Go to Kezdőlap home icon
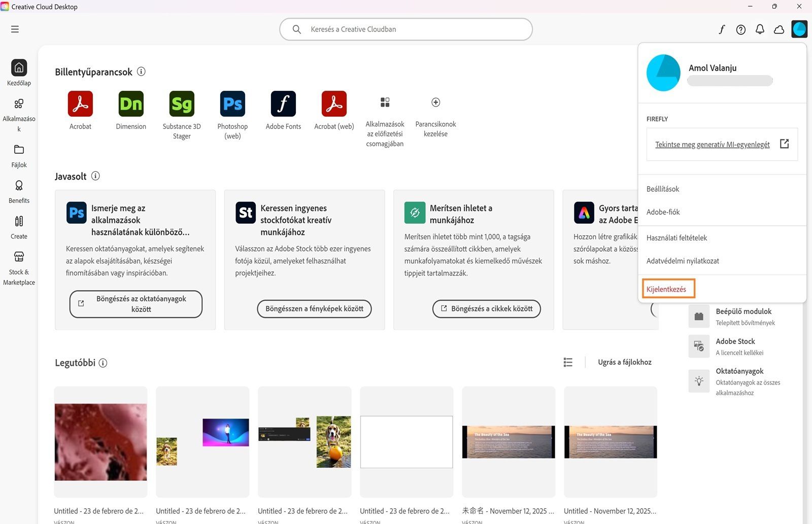The width and height of the screenshot is (812, 524). coord(19,67)
